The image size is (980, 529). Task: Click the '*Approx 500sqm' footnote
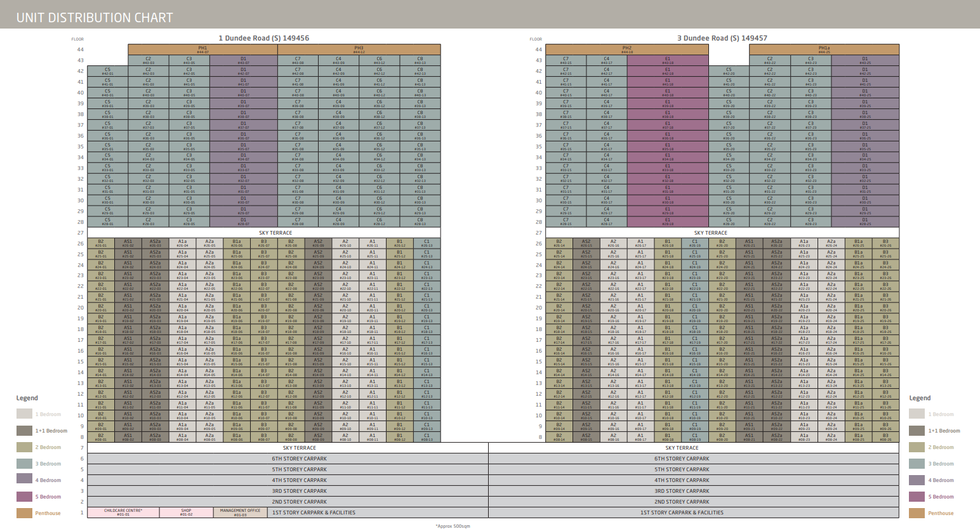tap(453, 526)
